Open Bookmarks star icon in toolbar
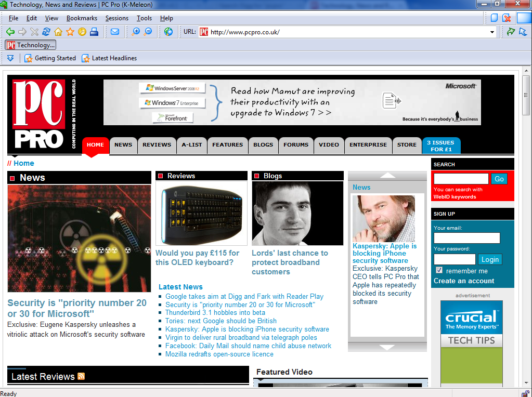Image resolution: width=532 pixels, height=397 pixels. click(x=70, y=32)
